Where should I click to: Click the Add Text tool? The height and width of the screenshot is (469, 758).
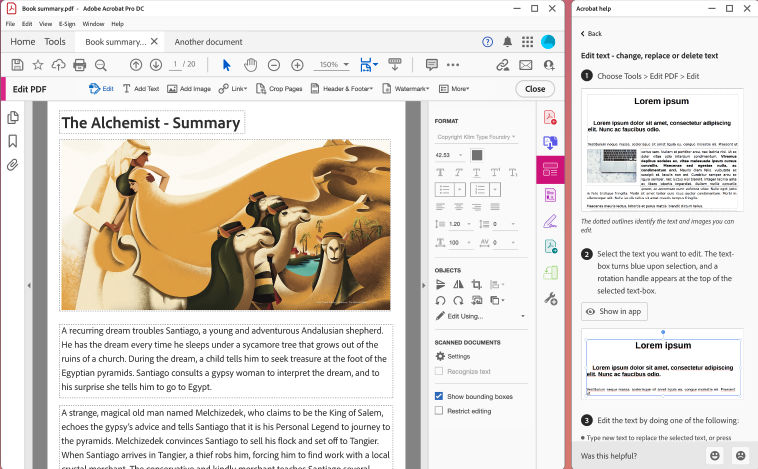pos(140,89)
